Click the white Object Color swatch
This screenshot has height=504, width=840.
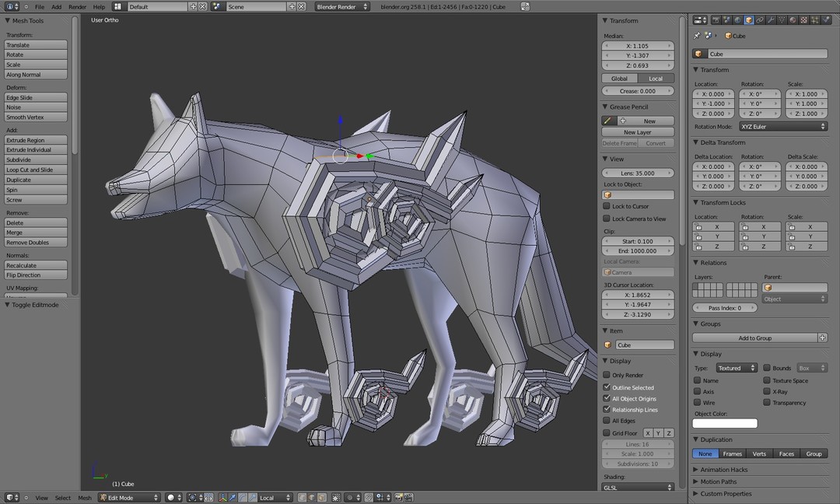pos(725,423)
